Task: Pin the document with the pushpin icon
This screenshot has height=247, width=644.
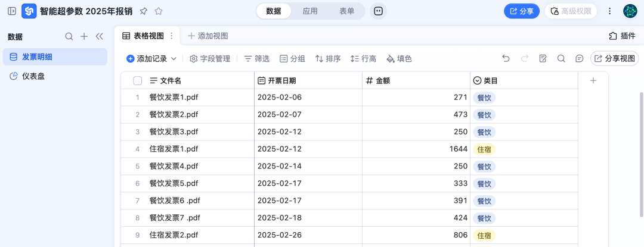Action: (x=143, y=11)
